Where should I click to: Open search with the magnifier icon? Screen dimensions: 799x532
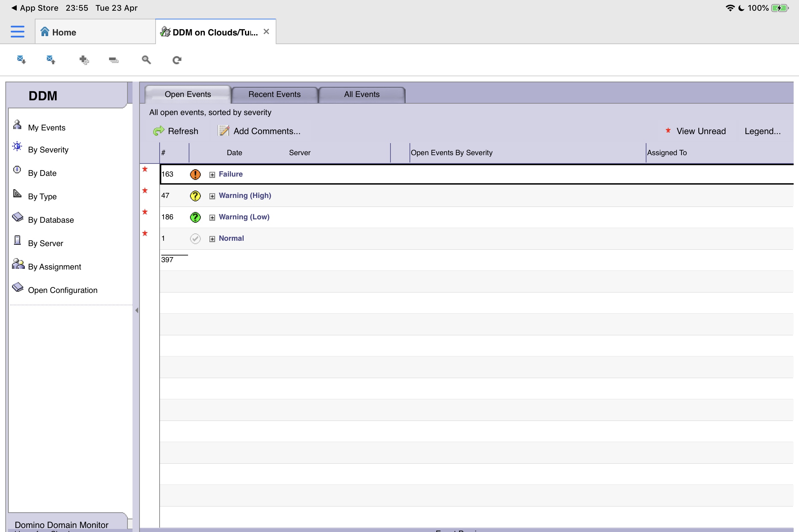pyautogui.click(x=146, y=60)
